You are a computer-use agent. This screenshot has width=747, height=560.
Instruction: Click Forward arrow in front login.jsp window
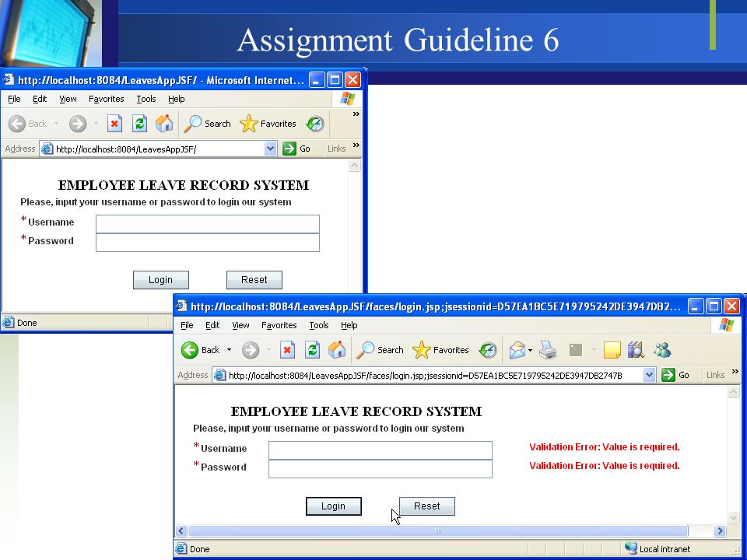[x=251, y=350]
